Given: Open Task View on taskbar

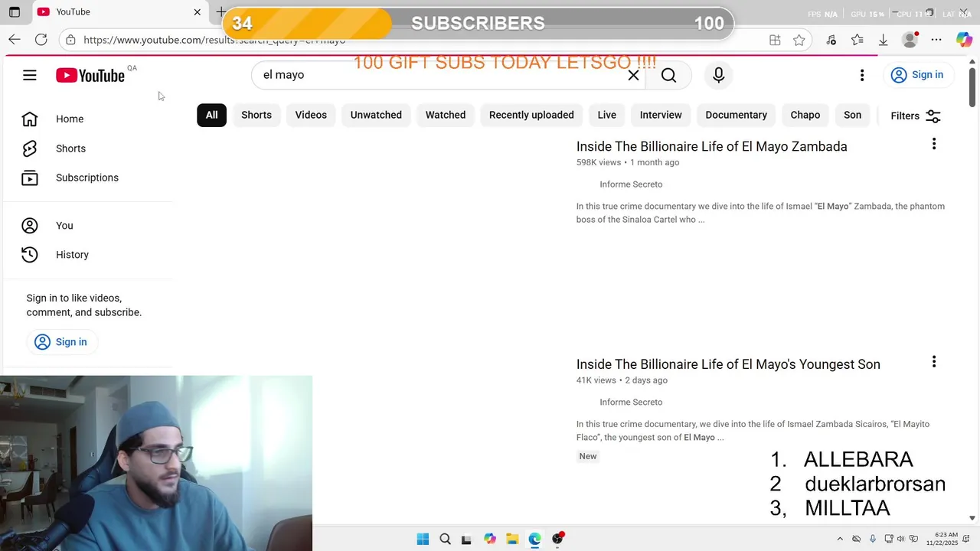Looking at the screenshot, I should pyautogui.click(x=466, y=540).
